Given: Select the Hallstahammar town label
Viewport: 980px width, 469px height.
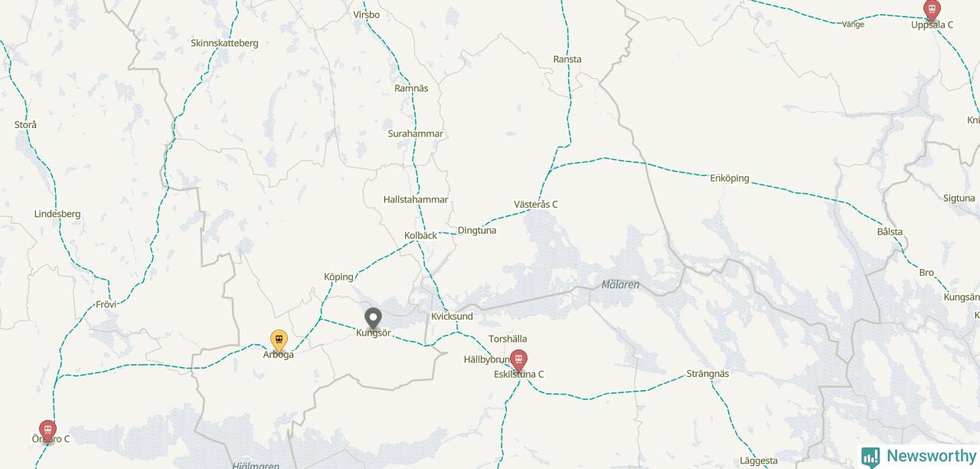Looking at the screenshot, I should pyautogui.click(x=416, y=199).
